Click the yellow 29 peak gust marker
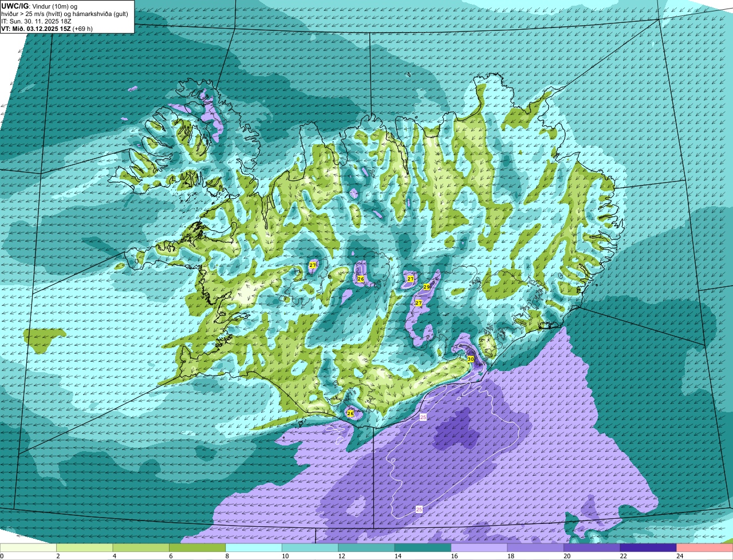 [x=427, y=287]
